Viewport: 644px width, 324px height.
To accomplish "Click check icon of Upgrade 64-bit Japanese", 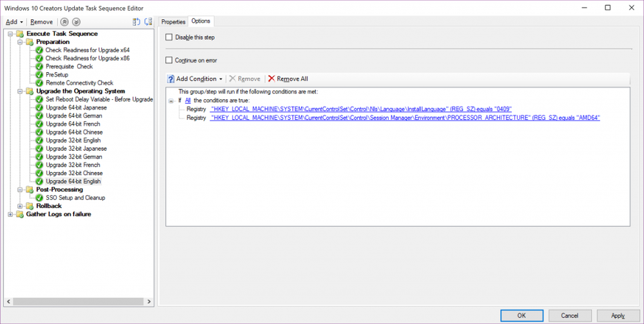I will [39, 108].
